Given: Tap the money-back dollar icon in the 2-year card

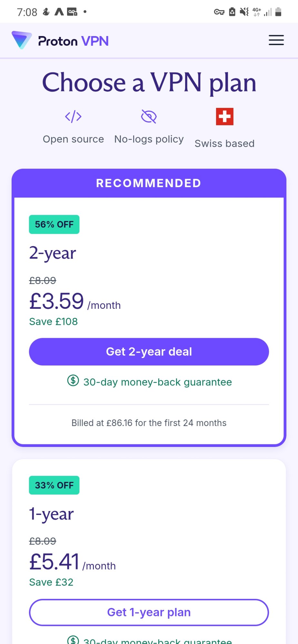Looking at the screenshot, I should pos(73,381).
